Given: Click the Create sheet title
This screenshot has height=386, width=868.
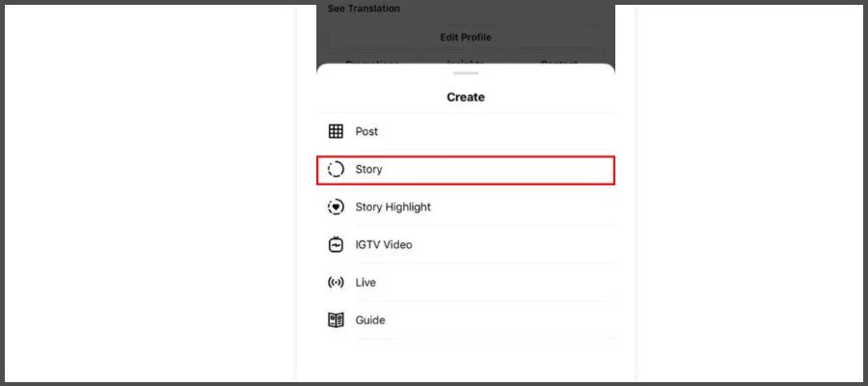Looking at the screenshot, I should 466,97.
